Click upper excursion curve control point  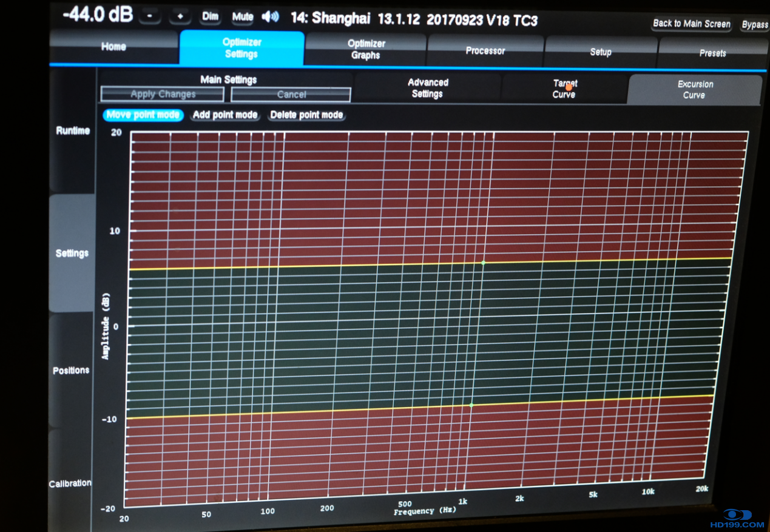pyautogui.click(x=483, y=263)
